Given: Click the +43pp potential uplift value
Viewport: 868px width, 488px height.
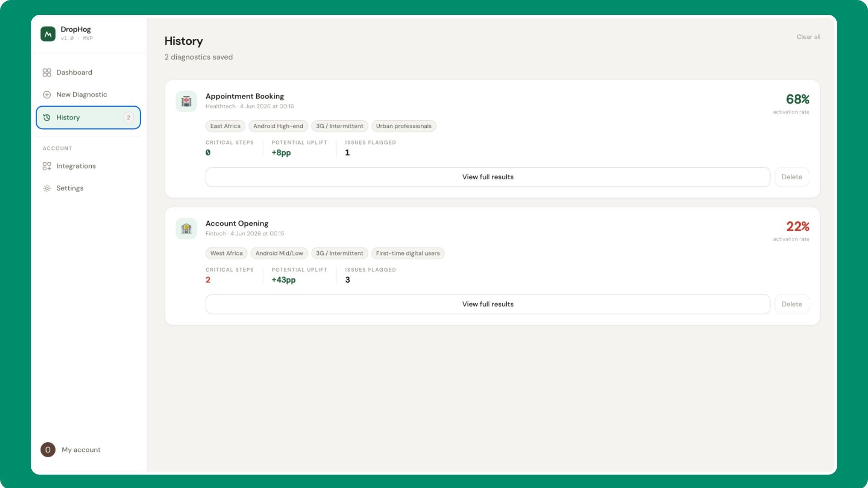Looking at the screenshot, I should (283, 280).
